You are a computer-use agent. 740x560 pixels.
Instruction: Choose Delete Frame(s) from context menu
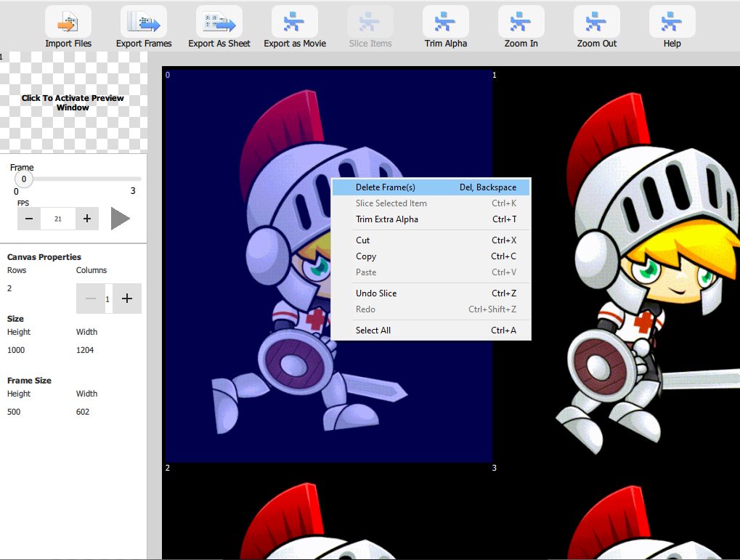pos(431,187)
